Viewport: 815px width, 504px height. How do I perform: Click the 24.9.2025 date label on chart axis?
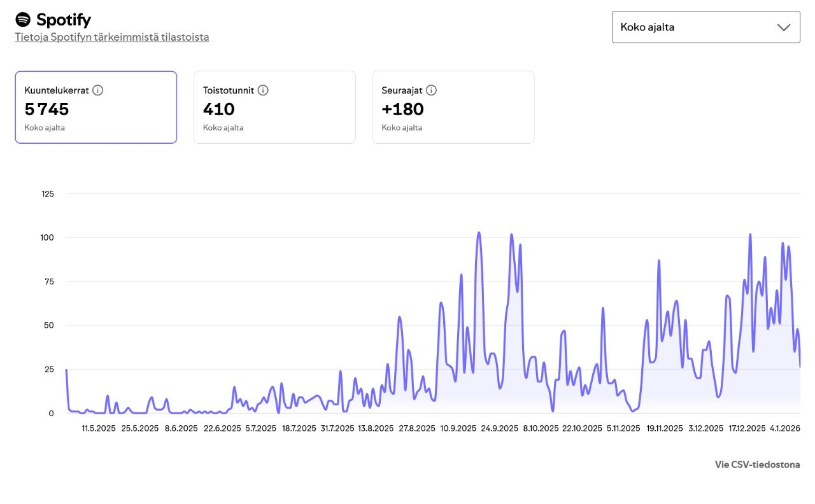click(x=499, y=428)
